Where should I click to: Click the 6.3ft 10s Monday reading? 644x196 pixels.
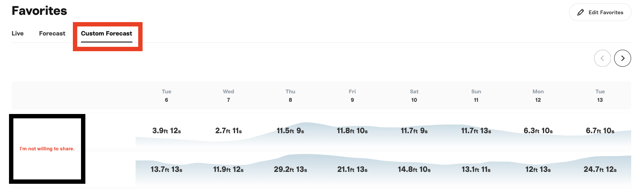tap(538, 131)
